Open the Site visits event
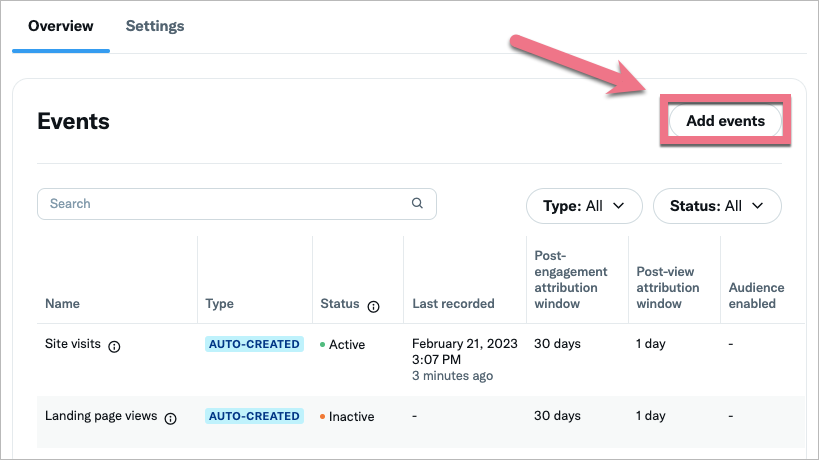Image resolution: width=819 pixels, height=460 pixels. (72, 344)
